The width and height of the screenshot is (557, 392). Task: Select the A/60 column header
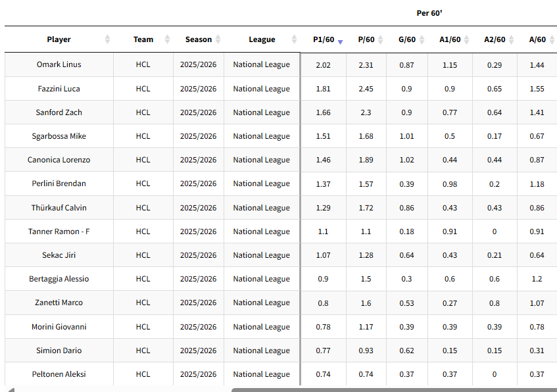click(x=537, y=39)
